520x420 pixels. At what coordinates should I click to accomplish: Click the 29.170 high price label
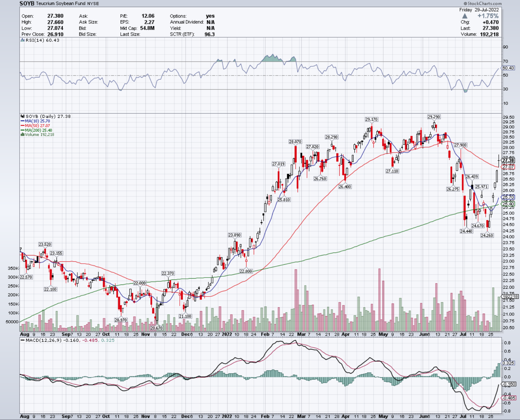tap(371, 119)
